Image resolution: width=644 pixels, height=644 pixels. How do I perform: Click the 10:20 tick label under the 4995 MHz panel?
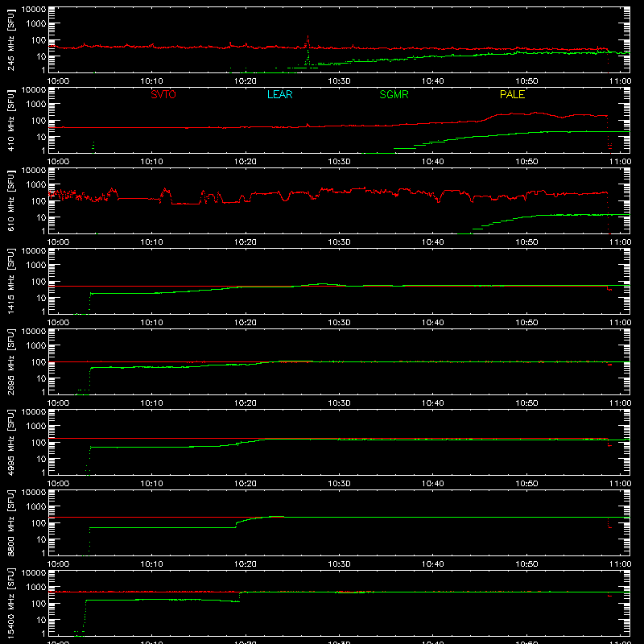(x=246, y=484)
